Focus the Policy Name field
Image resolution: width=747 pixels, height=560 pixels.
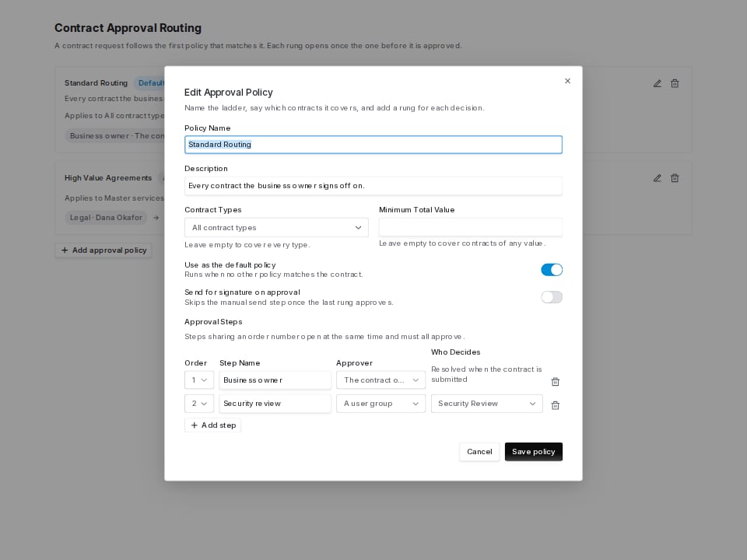373,145
